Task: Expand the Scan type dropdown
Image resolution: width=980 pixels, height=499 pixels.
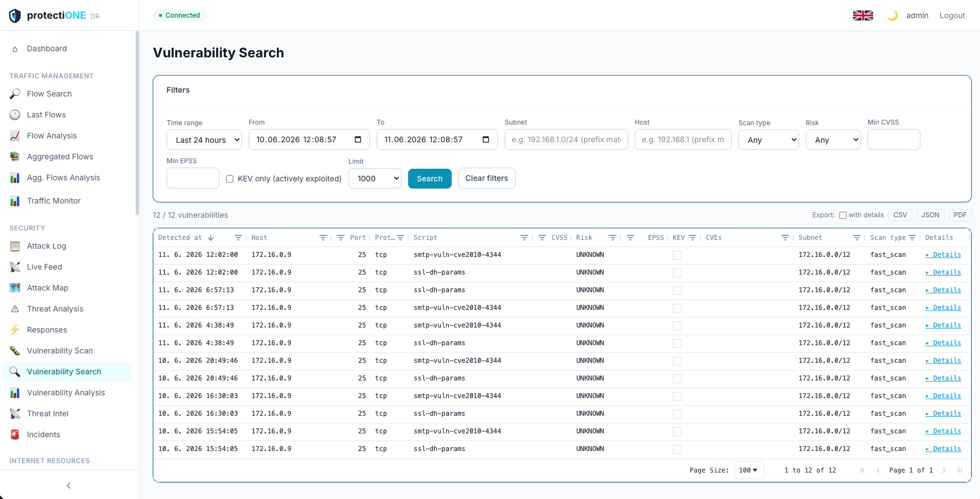Action: pyautogui.click(x=769, y=139)
